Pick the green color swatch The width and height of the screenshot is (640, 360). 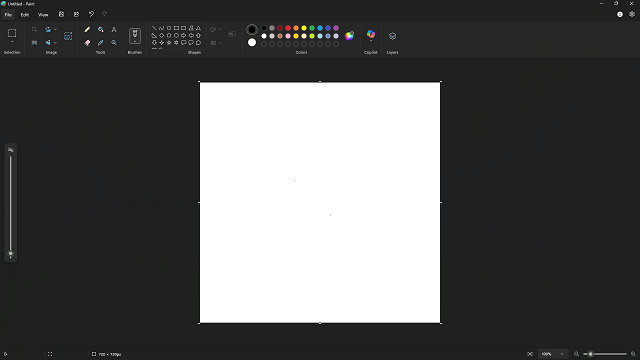(x=312, y=28)
